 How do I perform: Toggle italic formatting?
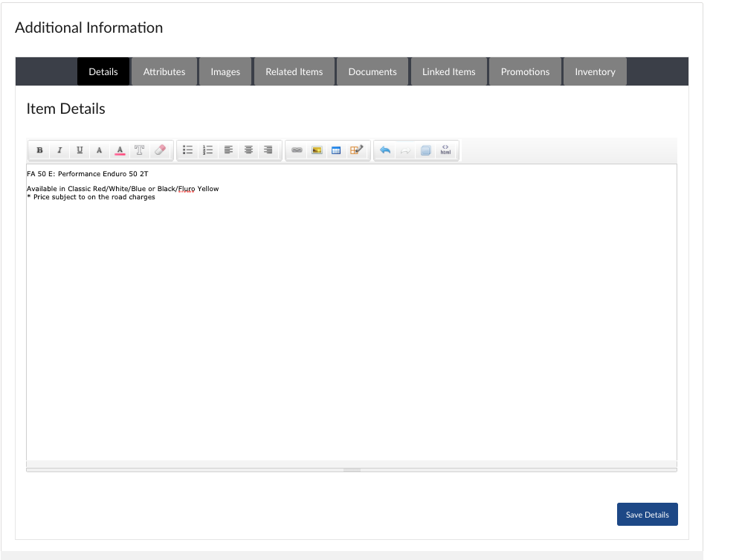click(59, 149)
